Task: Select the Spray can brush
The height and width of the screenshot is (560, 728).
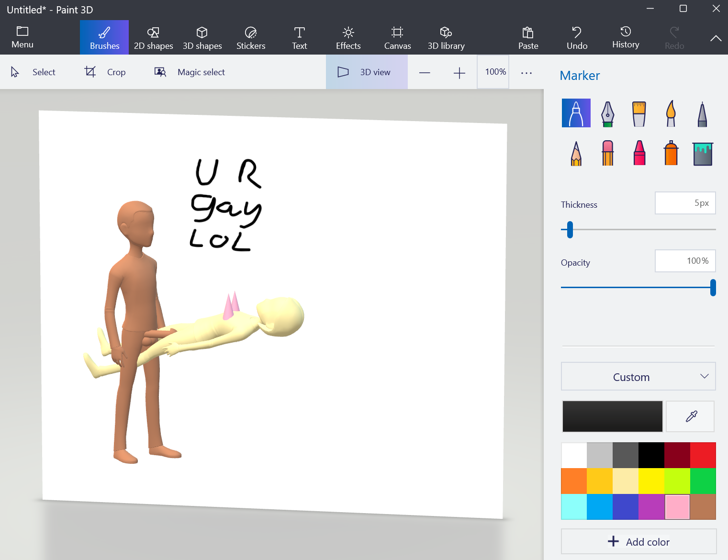Action: [671, 153]
